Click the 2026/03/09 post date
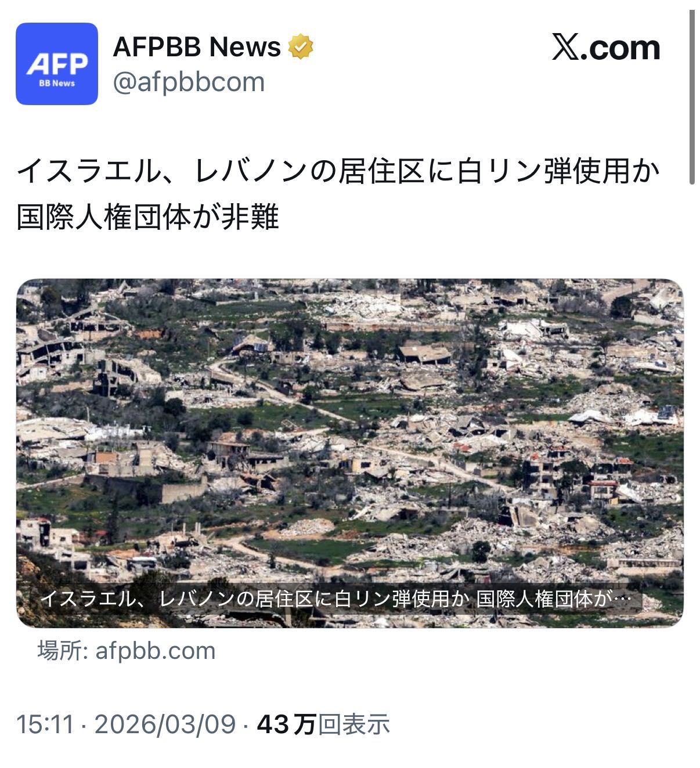The width and height of the screenshot is (700, 768). tap(165, 724)
